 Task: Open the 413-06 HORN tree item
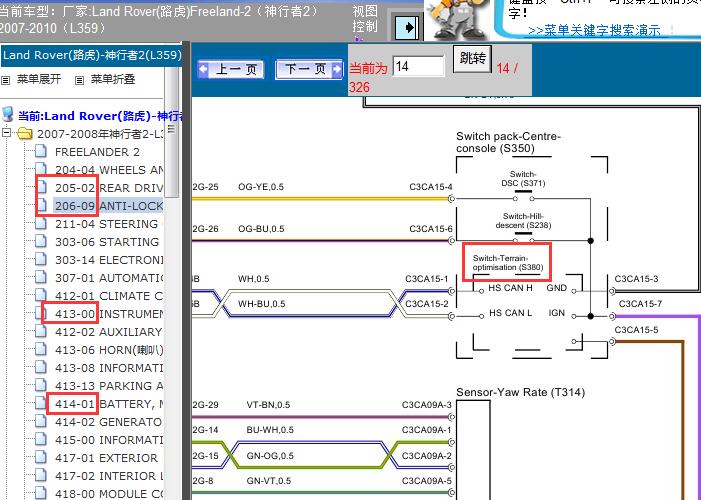[x=109, y=350]
